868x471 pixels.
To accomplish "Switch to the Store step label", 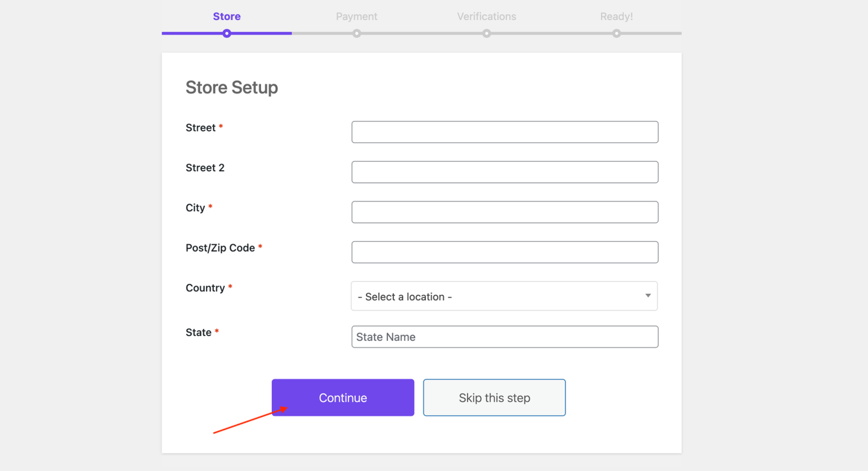I will point(227,17).
